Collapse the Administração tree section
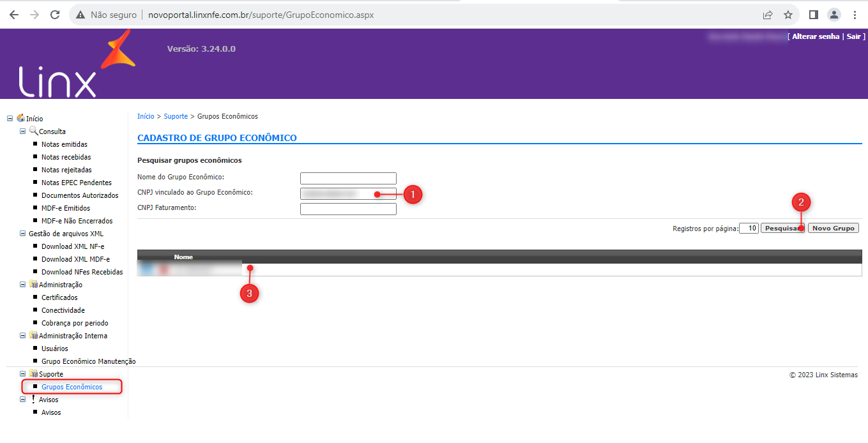Screen dimensions: 868x443 (23, 285)
